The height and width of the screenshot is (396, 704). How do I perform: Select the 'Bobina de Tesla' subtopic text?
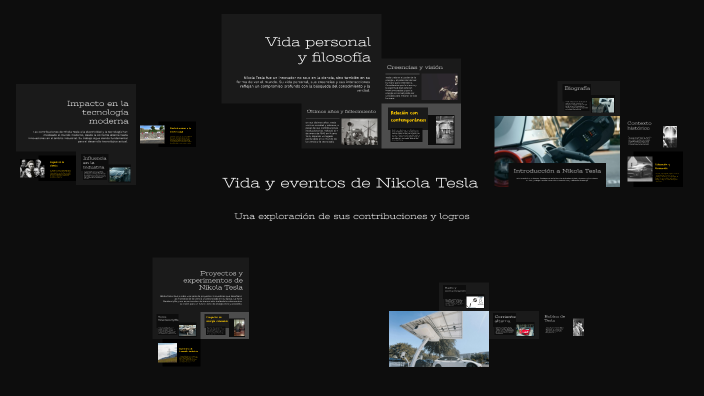(x=554, y=318)
